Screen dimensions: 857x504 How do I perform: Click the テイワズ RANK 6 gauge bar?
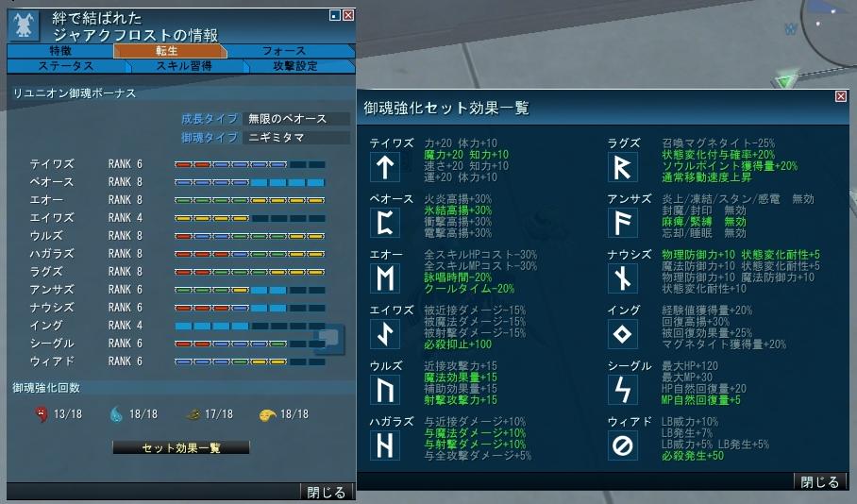click(x=250, y=164)
